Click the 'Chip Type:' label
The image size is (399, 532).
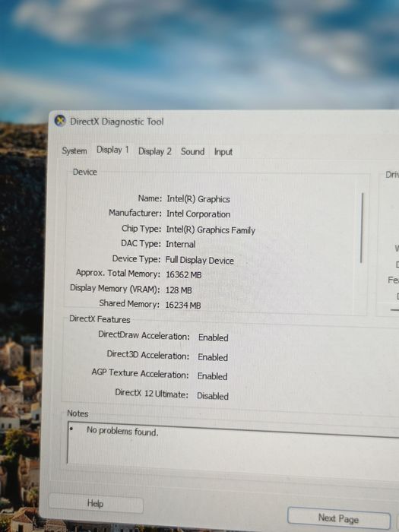point(141,228)
